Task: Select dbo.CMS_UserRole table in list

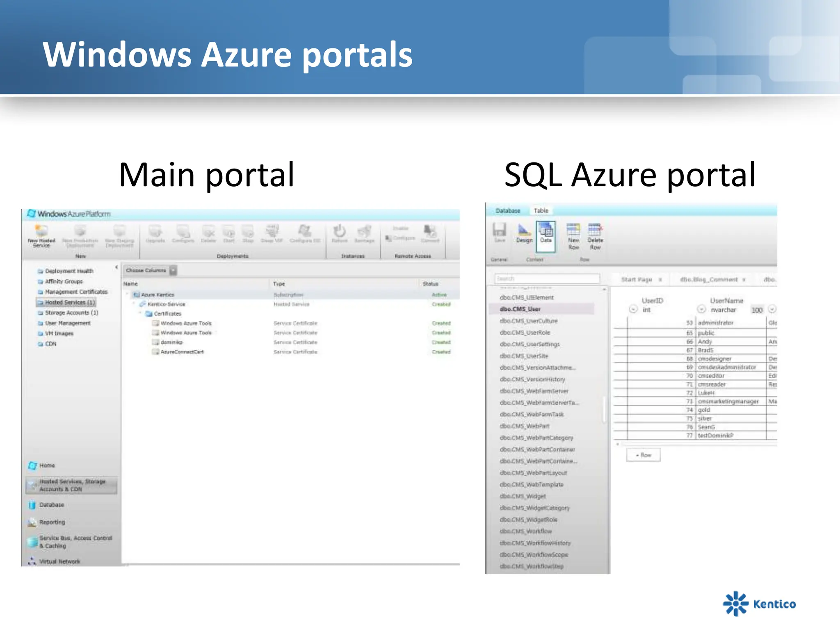Action: 525,333
